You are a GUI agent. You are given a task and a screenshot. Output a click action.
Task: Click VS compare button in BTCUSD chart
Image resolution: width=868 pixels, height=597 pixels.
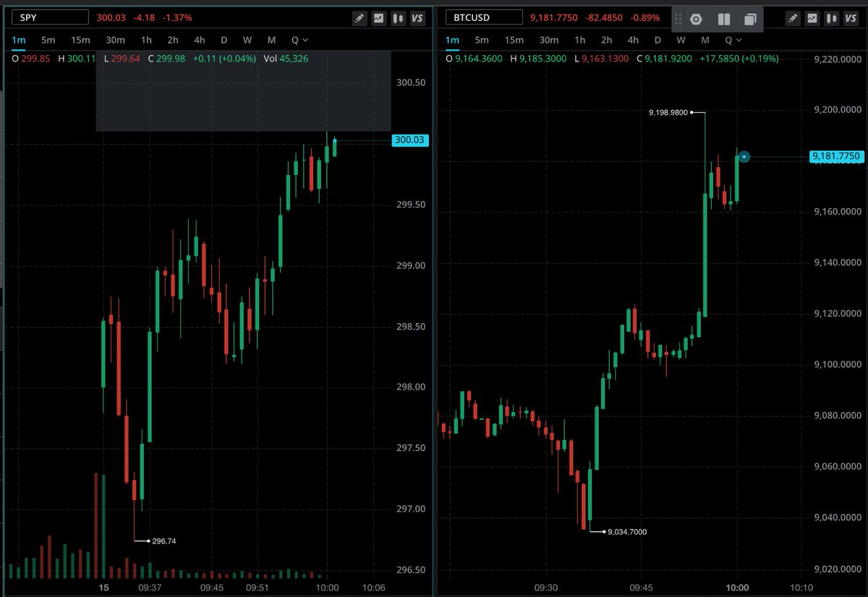click(x=851, y=17)
